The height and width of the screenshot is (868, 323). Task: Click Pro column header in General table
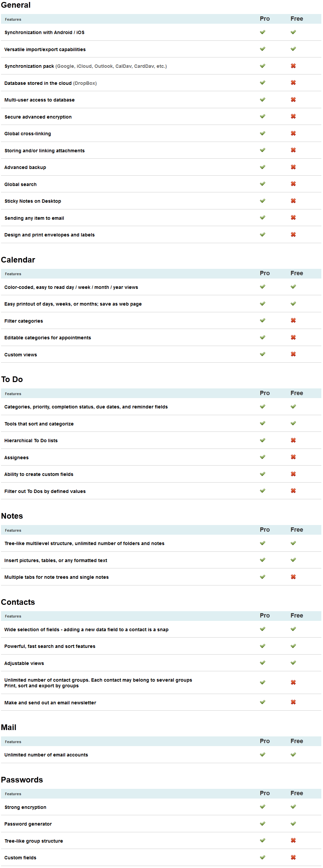click(265, 19)
